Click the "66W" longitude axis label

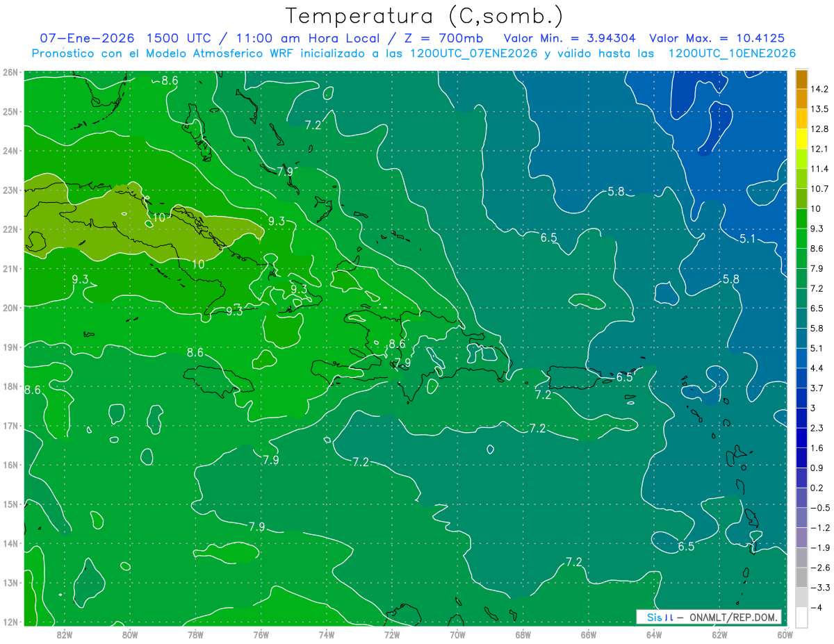pyautogui.click(x=589, y=634)
